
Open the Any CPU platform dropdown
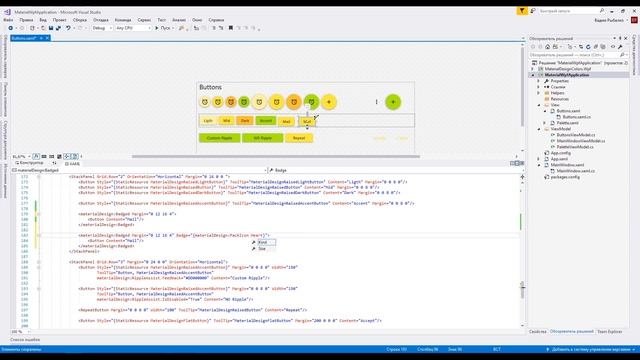click(133, 28)
